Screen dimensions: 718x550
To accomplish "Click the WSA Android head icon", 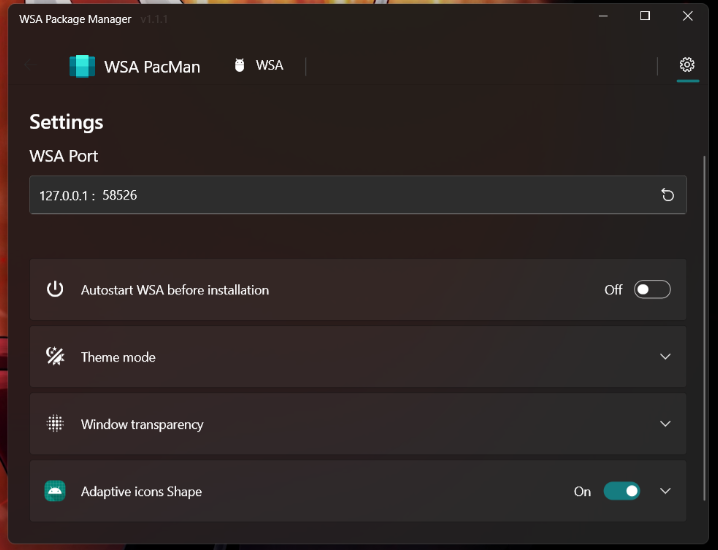I will click(x=239, y=66).
